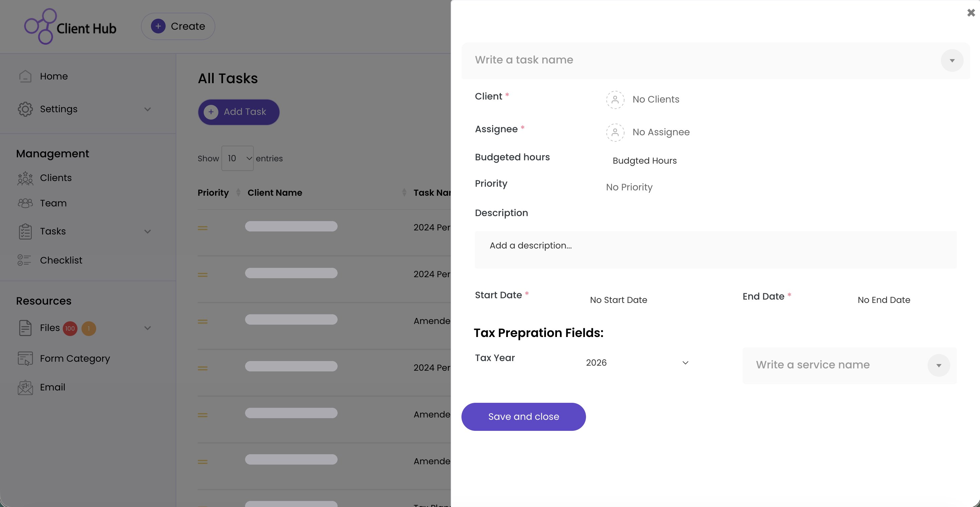The image size is (980, 507).
Task: Sort table by Client Name column
Action: 327,193
